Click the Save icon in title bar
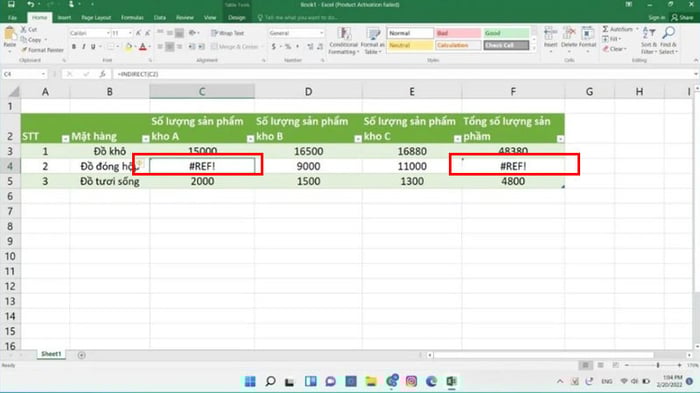The image size is (700, 393). [11, 4]
